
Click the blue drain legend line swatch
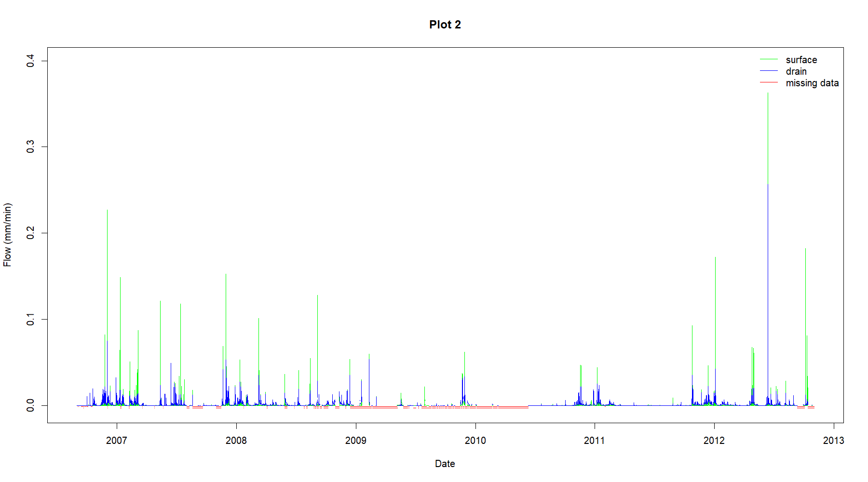click(769, 71)
